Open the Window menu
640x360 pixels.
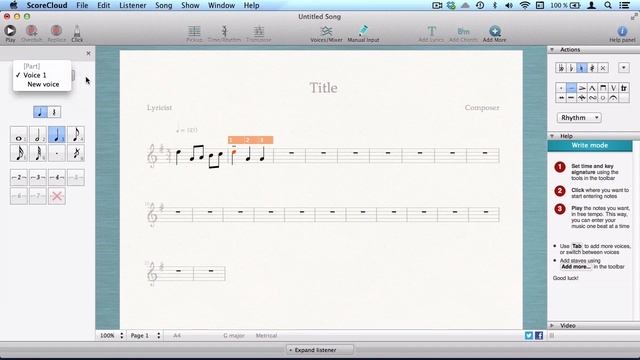221,5
